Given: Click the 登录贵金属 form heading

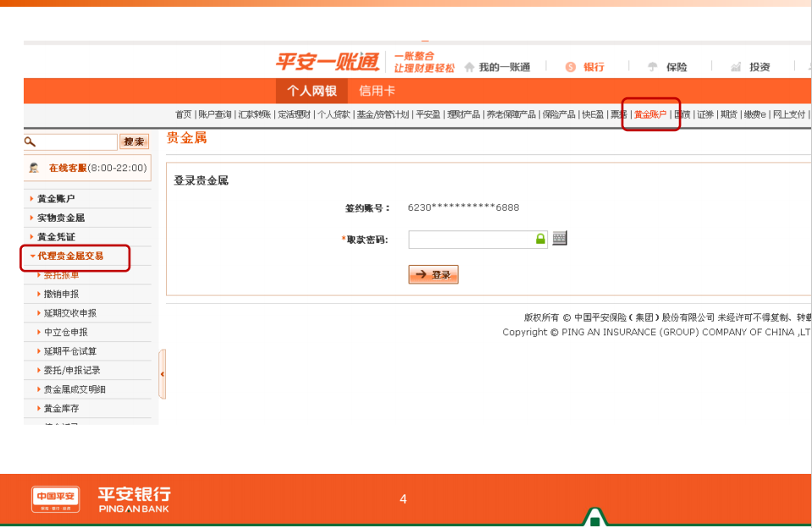Looking at the screenshot, I should pyautogui.click(x=201, y=180).
